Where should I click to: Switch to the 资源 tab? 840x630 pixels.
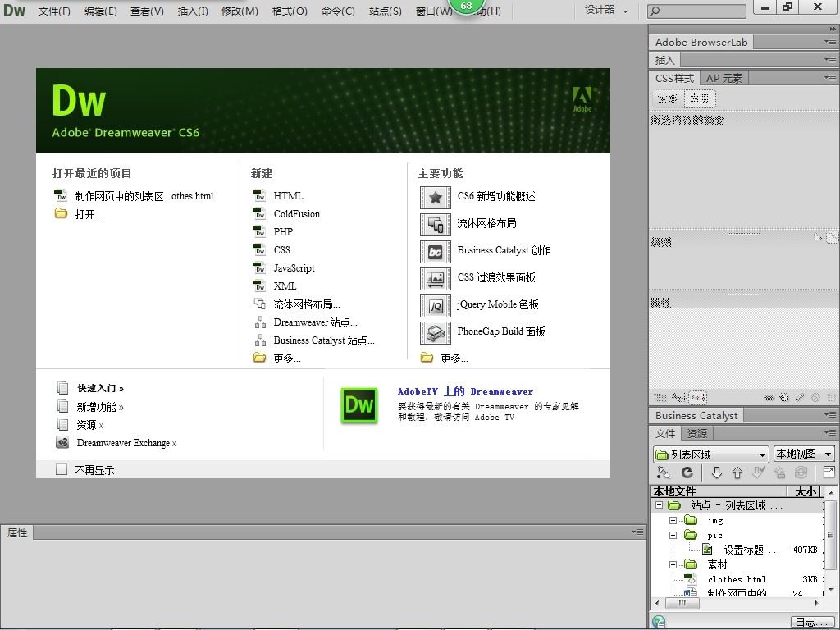(x=696, y=433)
